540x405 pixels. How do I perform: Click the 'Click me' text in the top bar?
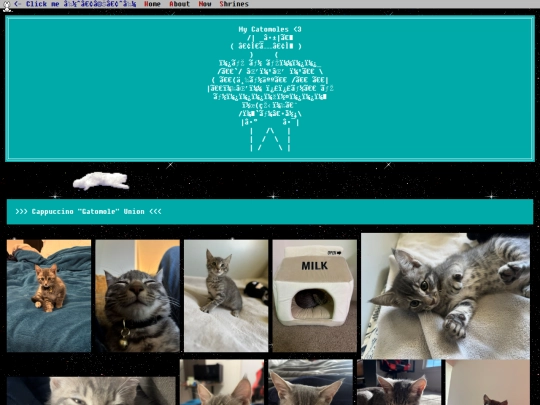(43, 4)
